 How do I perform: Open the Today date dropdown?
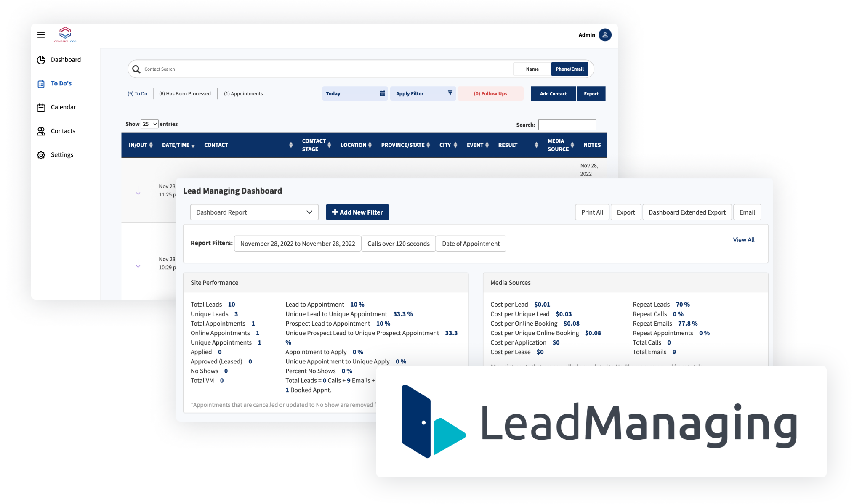355,93
